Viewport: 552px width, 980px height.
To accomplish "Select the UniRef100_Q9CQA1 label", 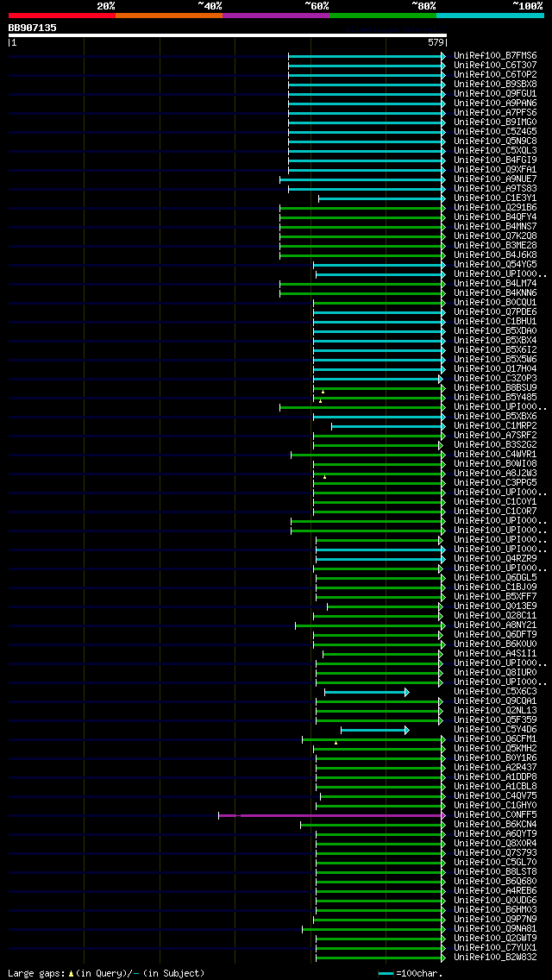I will tap(495, 700).
